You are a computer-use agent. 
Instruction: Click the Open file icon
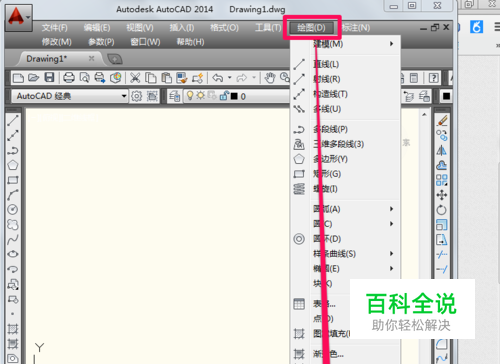33,78
